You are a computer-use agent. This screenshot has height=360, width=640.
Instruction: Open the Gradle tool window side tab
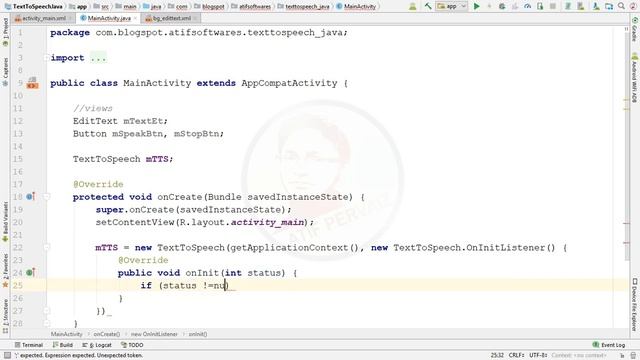pyautogui.click(x=634, y=29)
